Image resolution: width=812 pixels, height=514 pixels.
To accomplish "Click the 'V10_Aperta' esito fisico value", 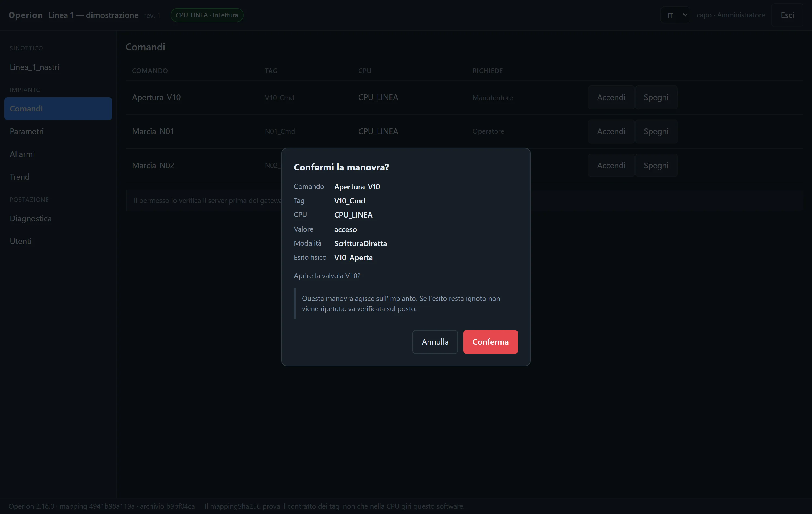I will click(353, 258).
